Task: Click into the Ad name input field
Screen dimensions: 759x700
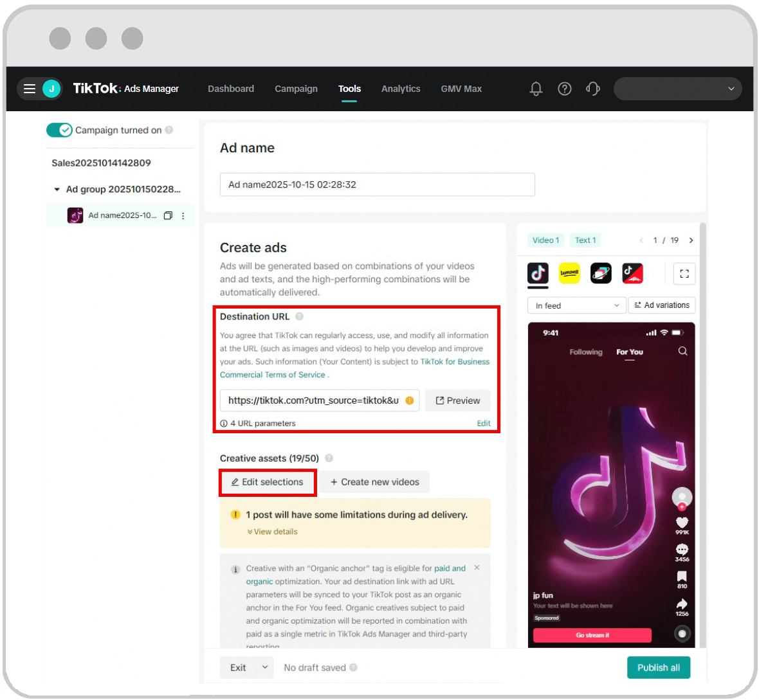Action: click(377, 184)
